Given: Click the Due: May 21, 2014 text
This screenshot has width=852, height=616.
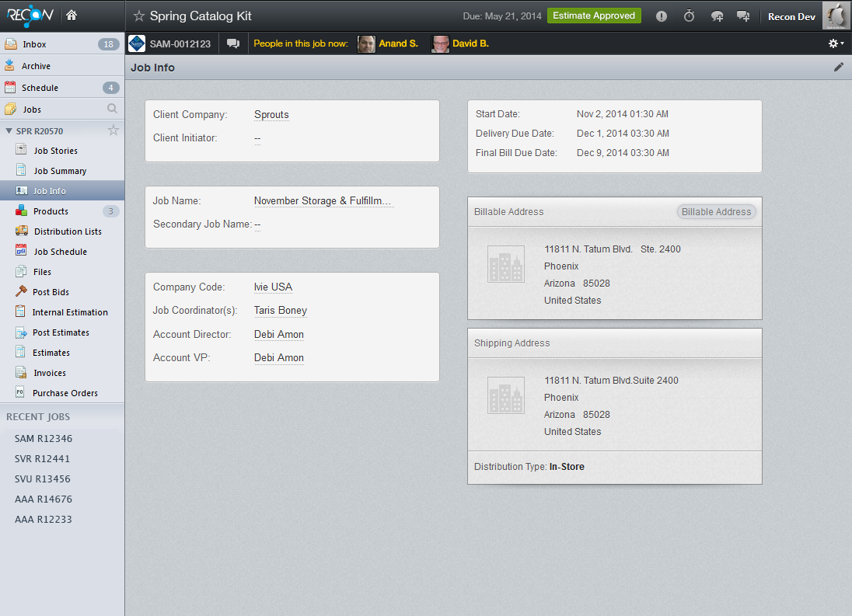Looking at the screenshot, I should tap(502, 16).
